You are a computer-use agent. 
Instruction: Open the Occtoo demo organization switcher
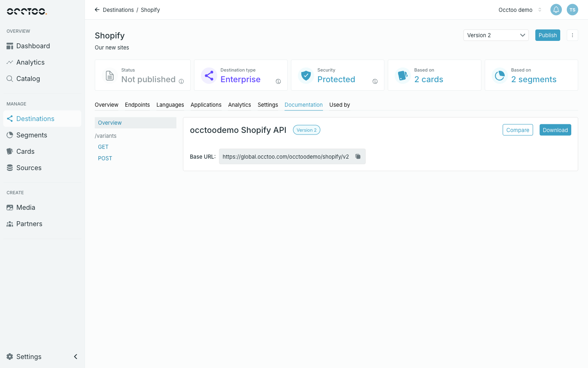click(520, 10)
